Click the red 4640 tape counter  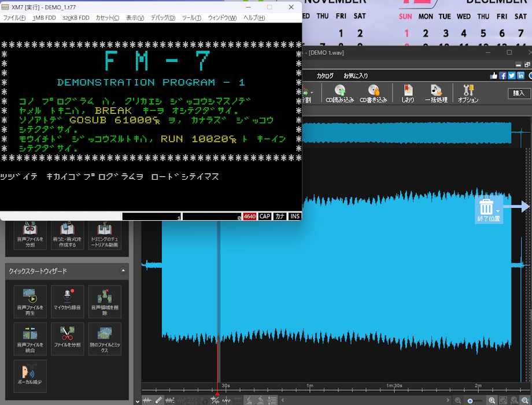[x=250, y=217]
